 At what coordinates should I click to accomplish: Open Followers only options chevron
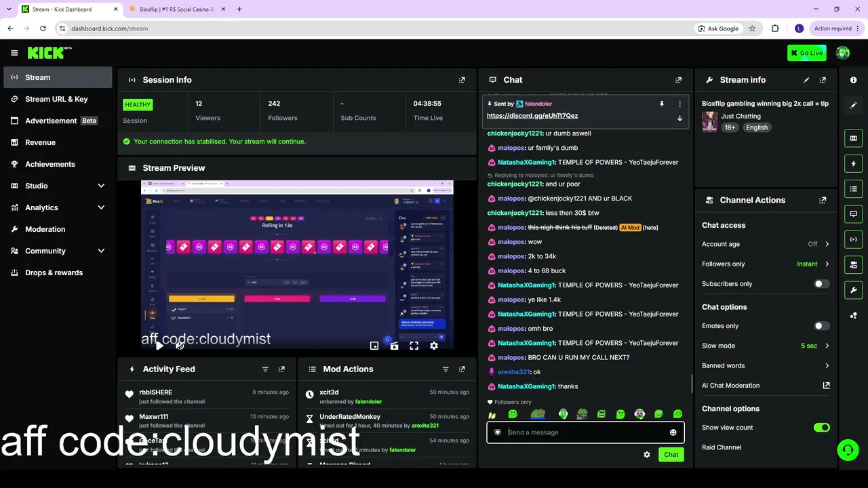point(827,264)
